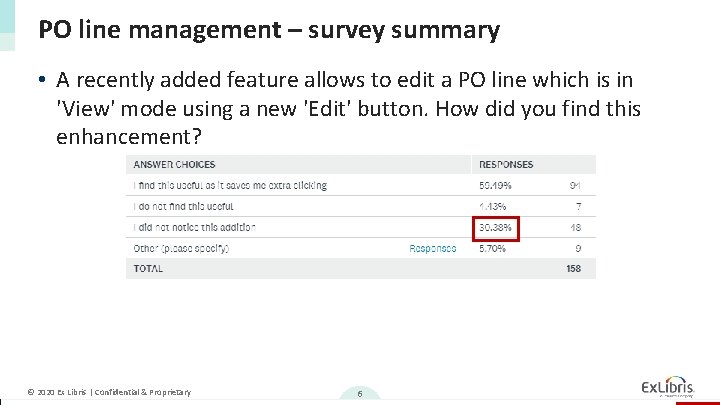Click 'Other (please specify)' row label
Image resolution: width=720 pixels, height=405 pixels.
[x=181, y=248]
